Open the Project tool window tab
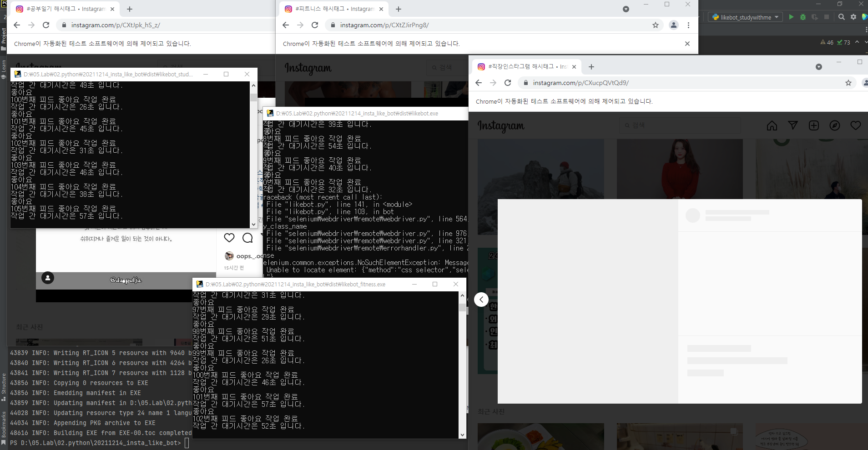This screenshot has width=868, height=450. (x=3, y=39)
